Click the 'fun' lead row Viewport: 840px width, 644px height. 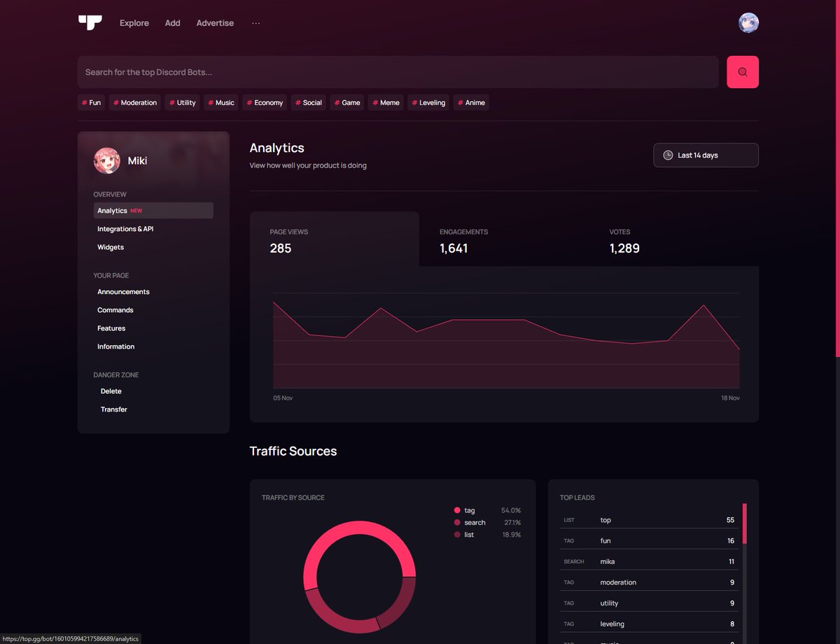click(x=649, y=540)
